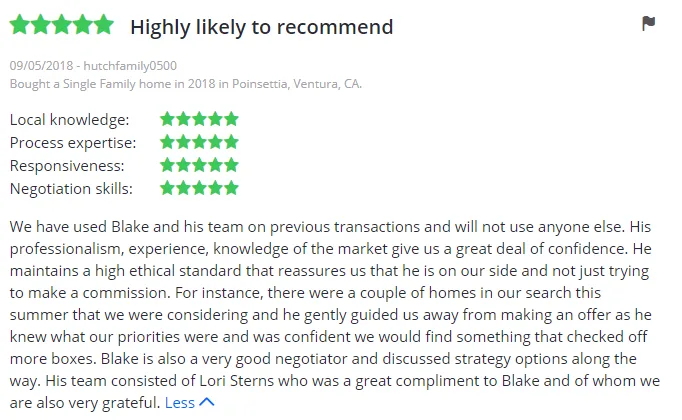This screenshot has height=420, width=682.
Task: Click the up chevron beside Less
Action: [207, 402]
